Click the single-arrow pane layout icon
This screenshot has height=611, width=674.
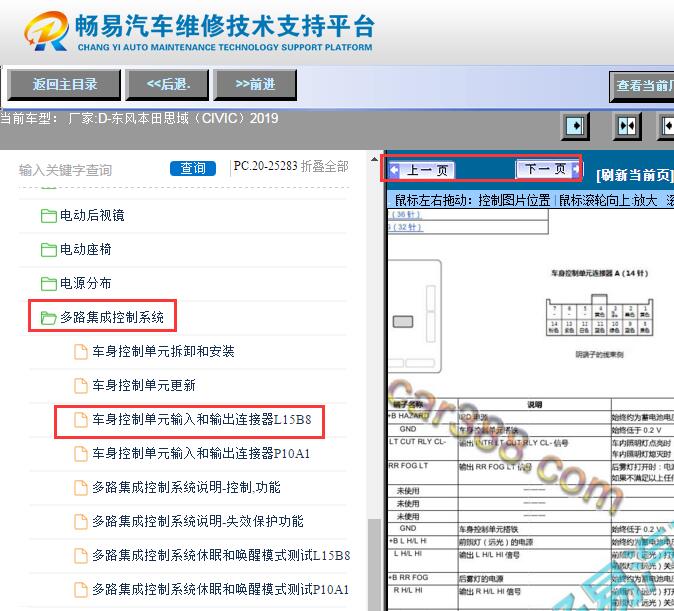576,126
